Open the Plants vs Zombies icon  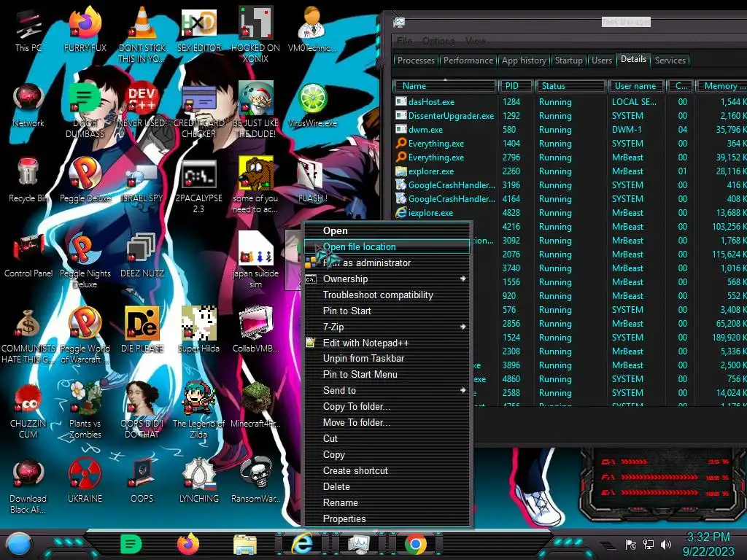pos(85,410)
